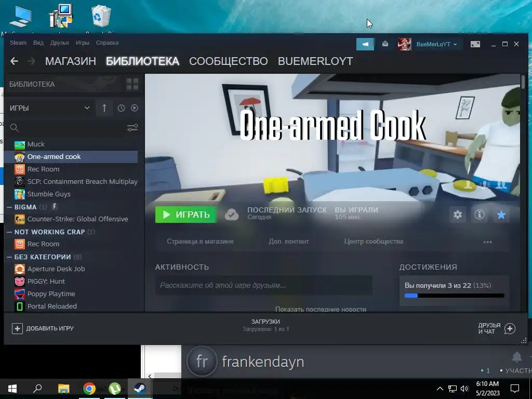Open the advanced filters slider icon
Screen dimensions: 532x399
coord(132,128)
